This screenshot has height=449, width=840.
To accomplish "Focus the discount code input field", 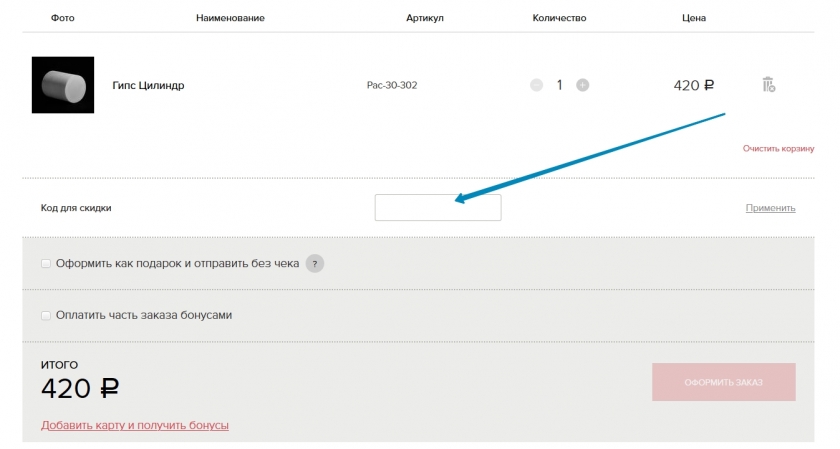I will tap(437, 208).
